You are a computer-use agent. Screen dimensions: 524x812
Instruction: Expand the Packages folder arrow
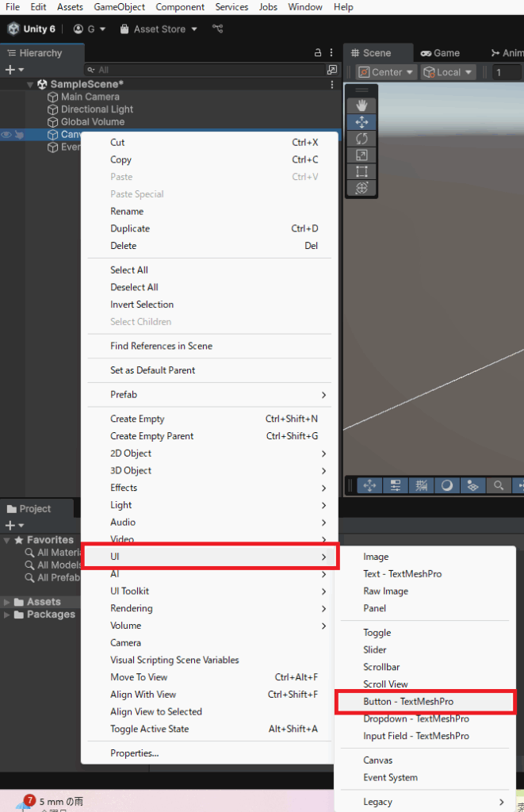click(x=6, y=615)
